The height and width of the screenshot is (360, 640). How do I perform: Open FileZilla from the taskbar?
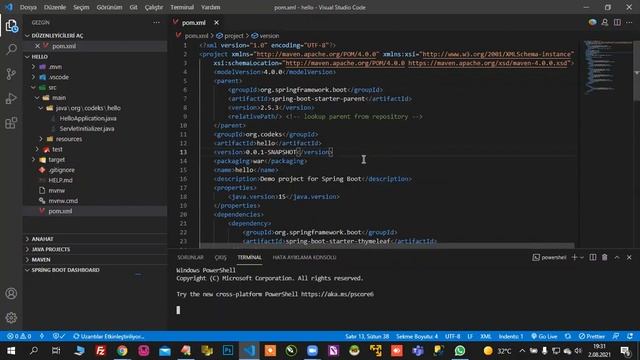[x=100, y=351]
